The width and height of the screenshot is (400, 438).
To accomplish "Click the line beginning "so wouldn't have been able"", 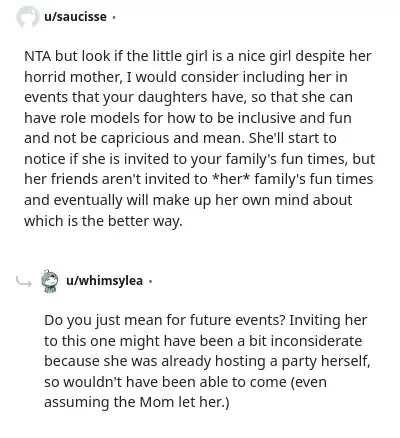I will tap(185, 382).
